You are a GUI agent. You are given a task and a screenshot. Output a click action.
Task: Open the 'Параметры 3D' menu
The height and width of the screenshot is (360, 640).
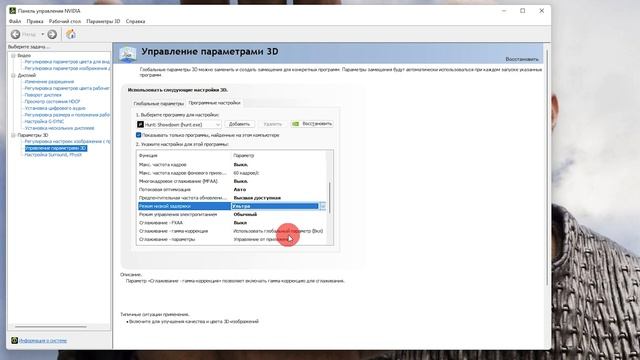[x=103, y=21]
